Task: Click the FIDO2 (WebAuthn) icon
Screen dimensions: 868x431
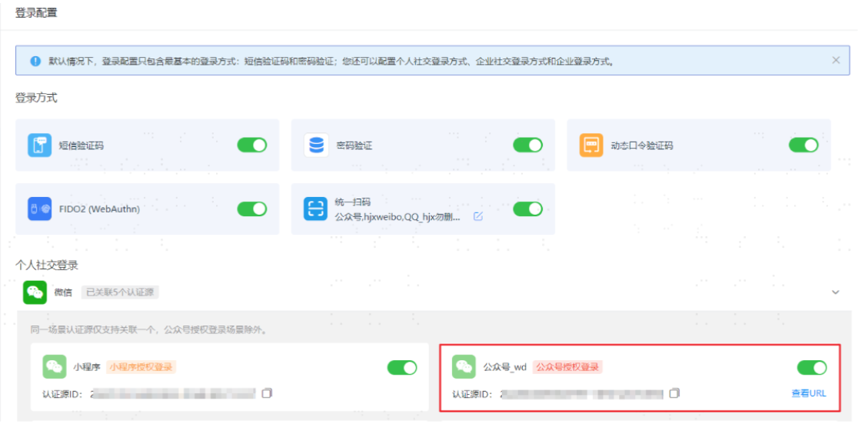Action: pos(40,209)
